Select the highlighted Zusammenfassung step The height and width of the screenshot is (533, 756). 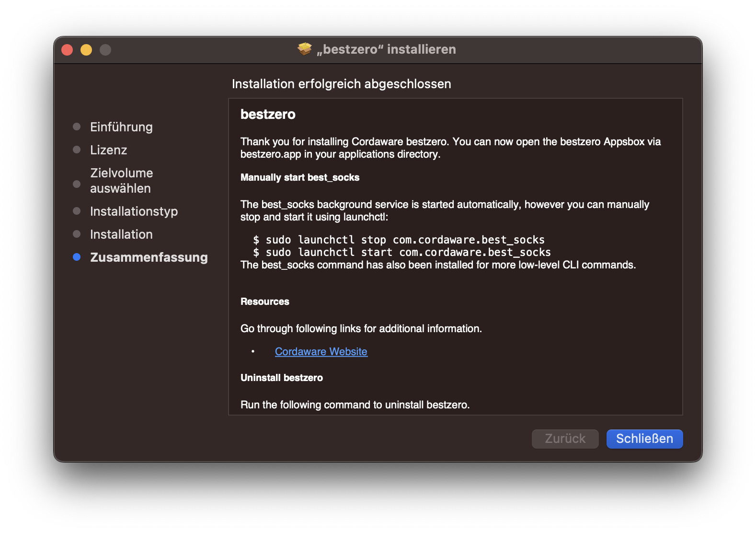pyautogui.click(x=149, y=257)
